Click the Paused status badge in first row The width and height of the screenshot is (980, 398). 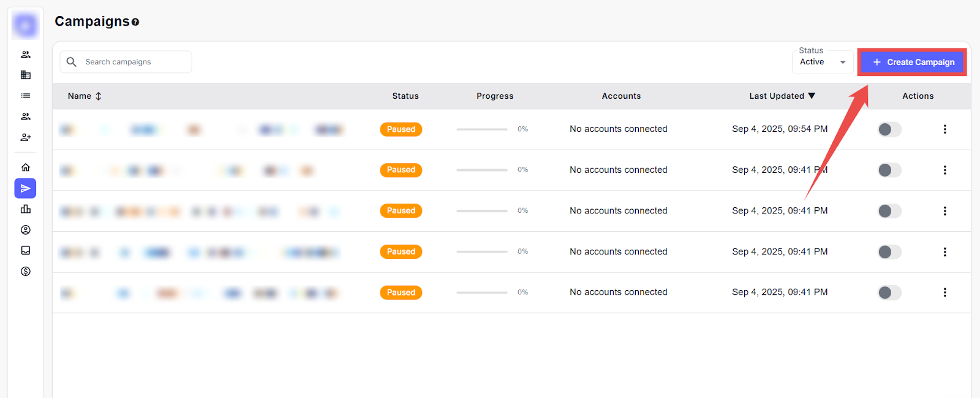point(401,129)
